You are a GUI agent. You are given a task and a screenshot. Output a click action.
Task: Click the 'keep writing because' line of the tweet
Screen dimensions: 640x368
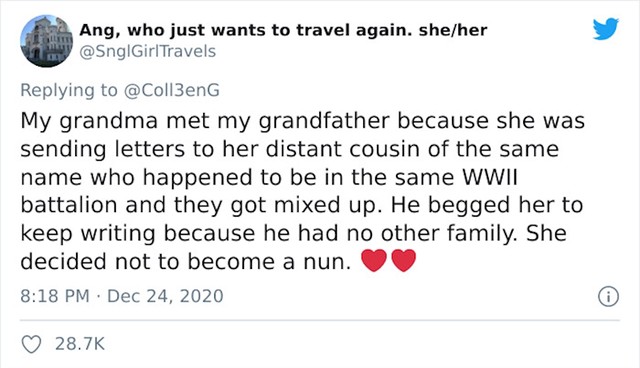pos(293,234)
